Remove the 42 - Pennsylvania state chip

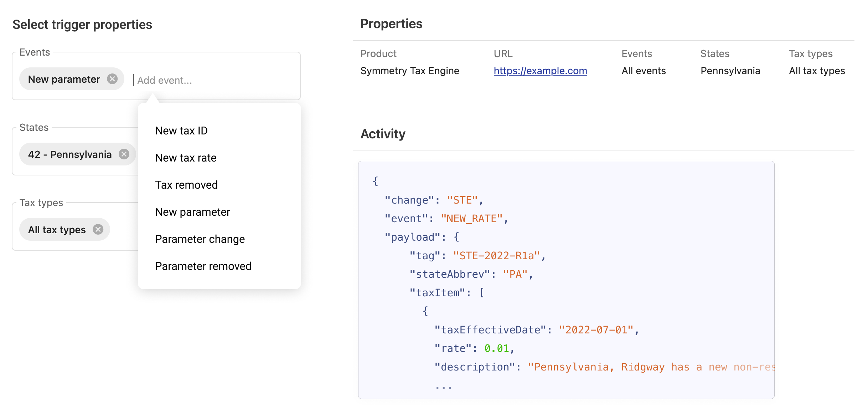point(124,154)
